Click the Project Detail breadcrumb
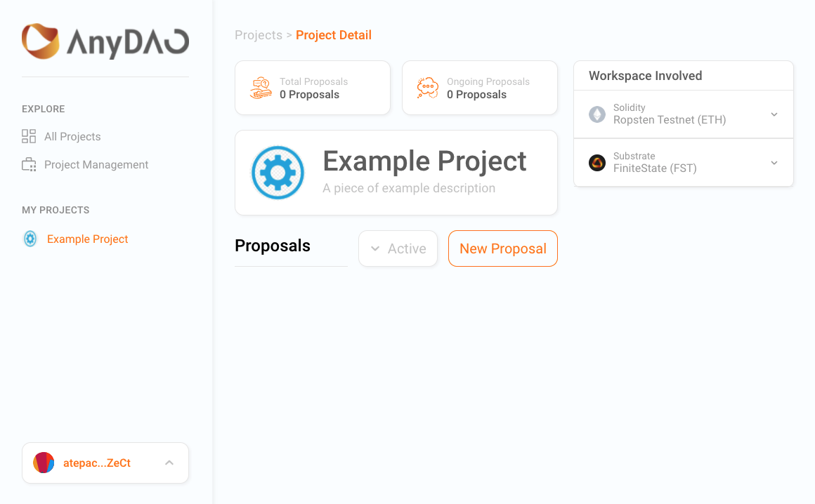Screen dimensions: 815x504 334,35
